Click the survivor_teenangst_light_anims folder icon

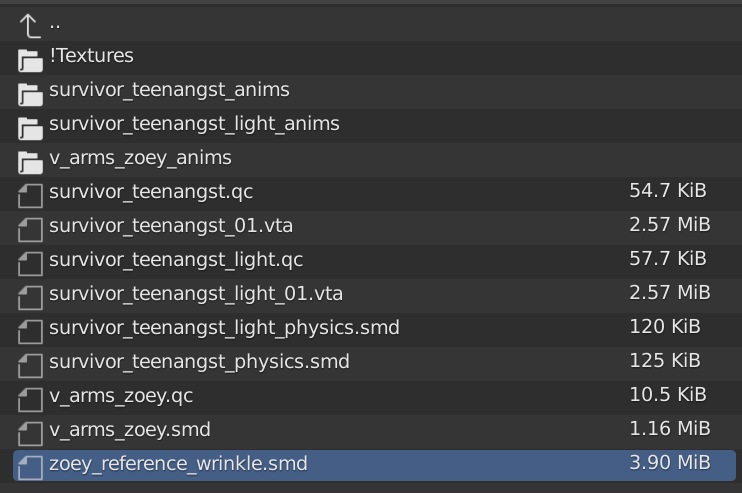[x=30, y=127]
